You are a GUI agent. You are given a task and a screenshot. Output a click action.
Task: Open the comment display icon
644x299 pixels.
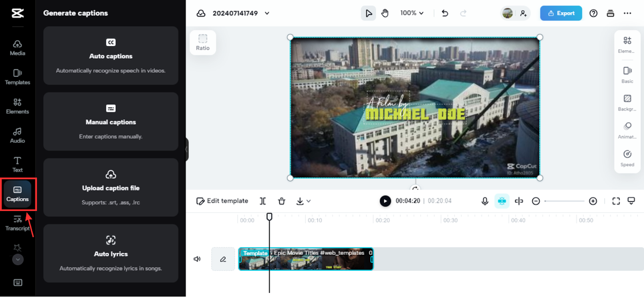point(632,201)
